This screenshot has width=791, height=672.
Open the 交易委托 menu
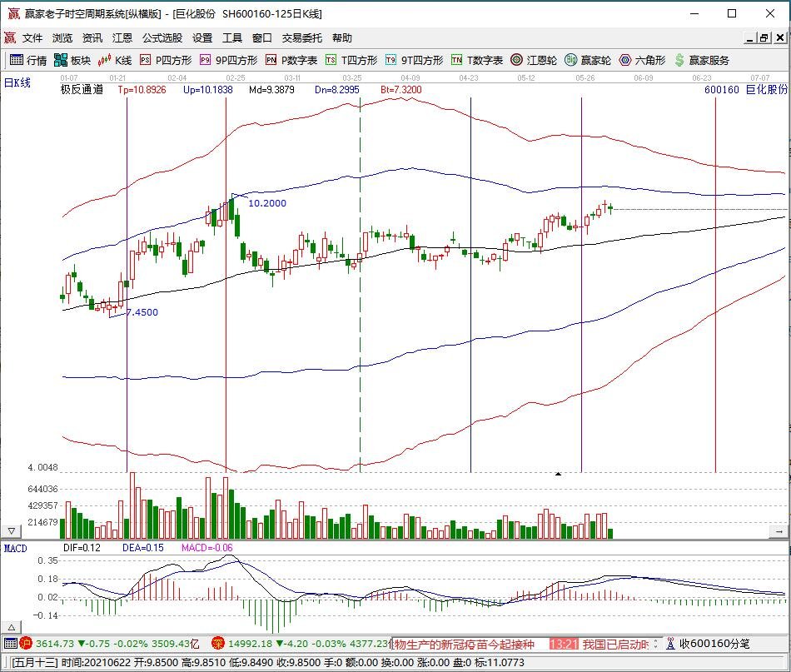(301, 38)
